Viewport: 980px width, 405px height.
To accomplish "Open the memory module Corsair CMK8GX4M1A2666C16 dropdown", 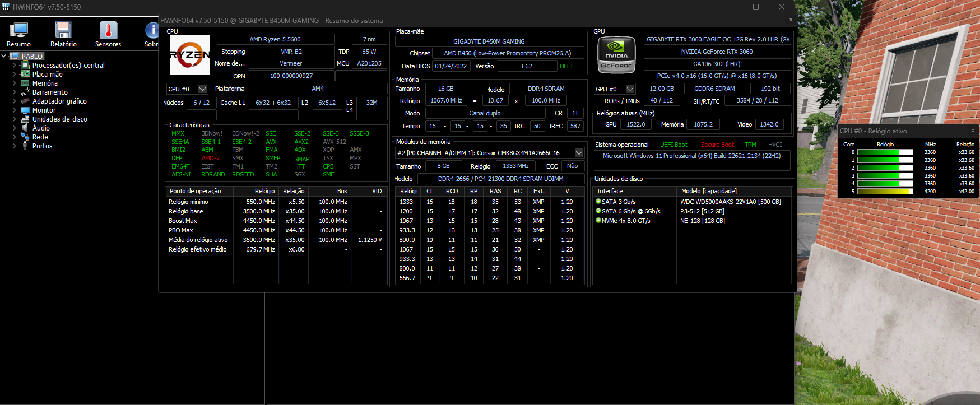I will point(579,153).
